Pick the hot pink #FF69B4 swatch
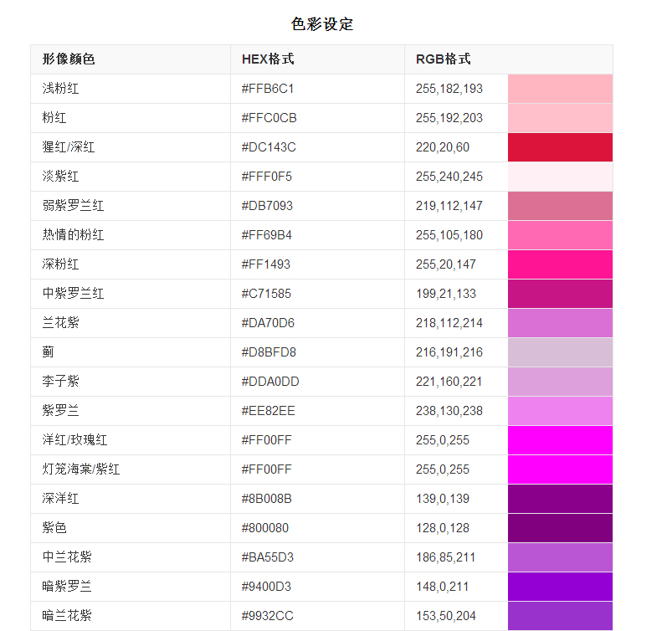The width and height of the screenshot is (672, 631). (560, 235)
